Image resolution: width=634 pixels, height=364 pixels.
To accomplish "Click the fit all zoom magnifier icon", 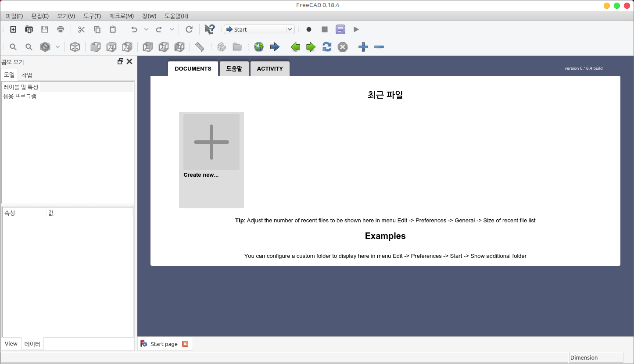I will [13, 47].
